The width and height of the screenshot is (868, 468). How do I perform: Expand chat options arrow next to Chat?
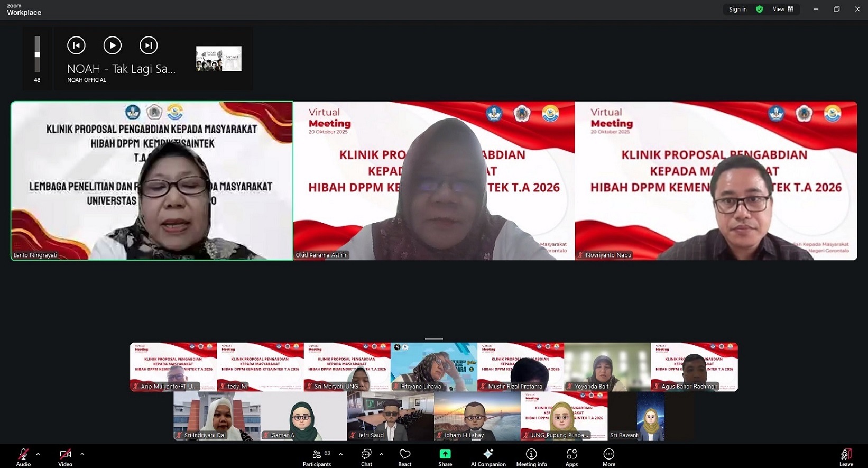pyautogui.click(x=382, y=454)
